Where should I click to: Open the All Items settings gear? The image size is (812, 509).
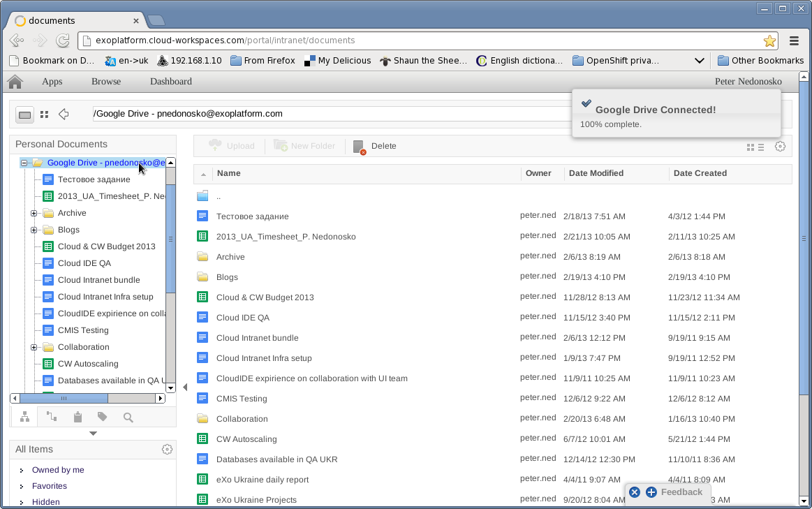click(x=167, y=450)
